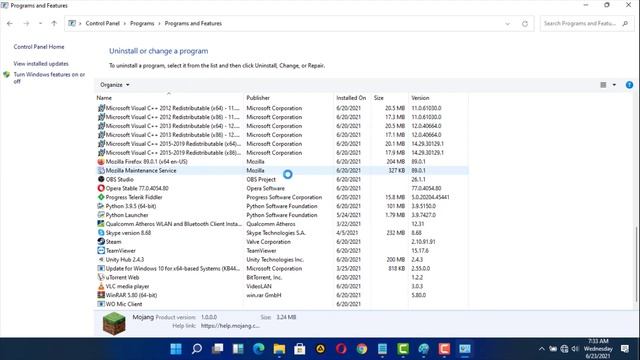Open the Mojang help link
640x360 pixels.
[230, 326]
